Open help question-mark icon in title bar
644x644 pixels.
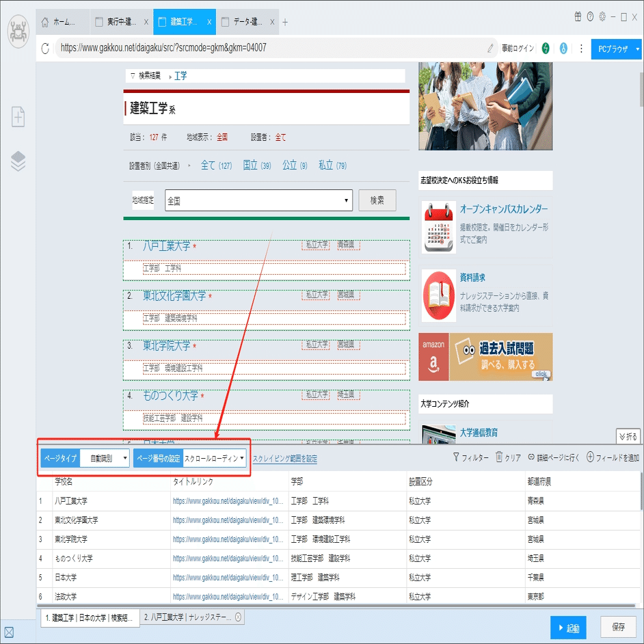point(590,16)
